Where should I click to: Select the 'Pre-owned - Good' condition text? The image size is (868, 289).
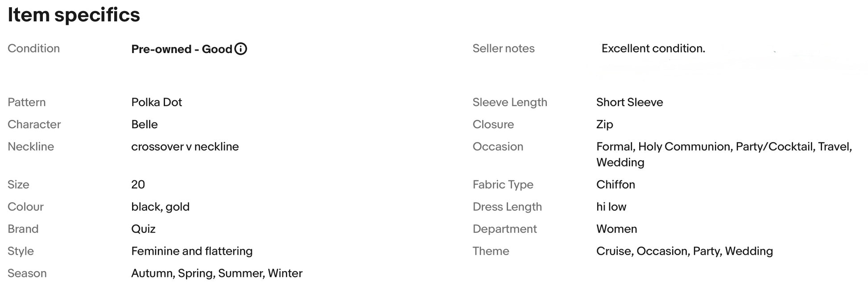[182, 49]
